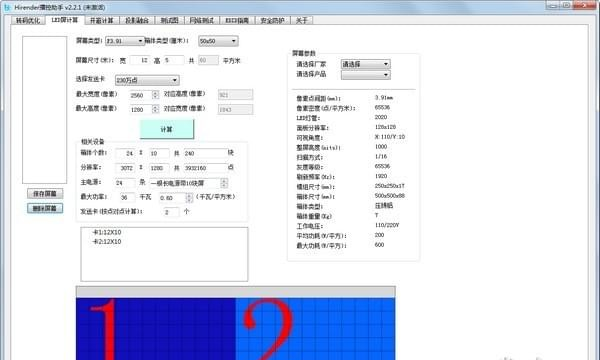600x360 pixels.
Task: Open the 请选择产品 dropdown
Action: 365,75
